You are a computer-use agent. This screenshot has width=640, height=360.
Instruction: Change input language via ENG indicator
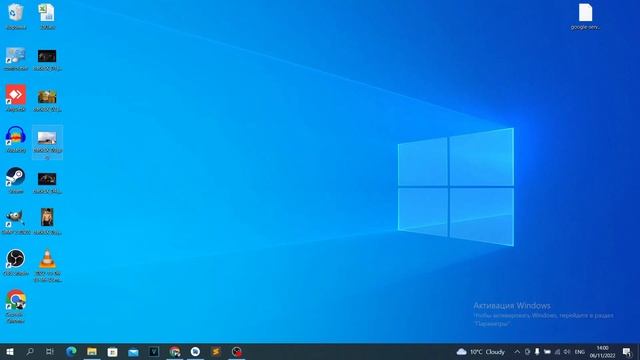(x=580, y=351)
